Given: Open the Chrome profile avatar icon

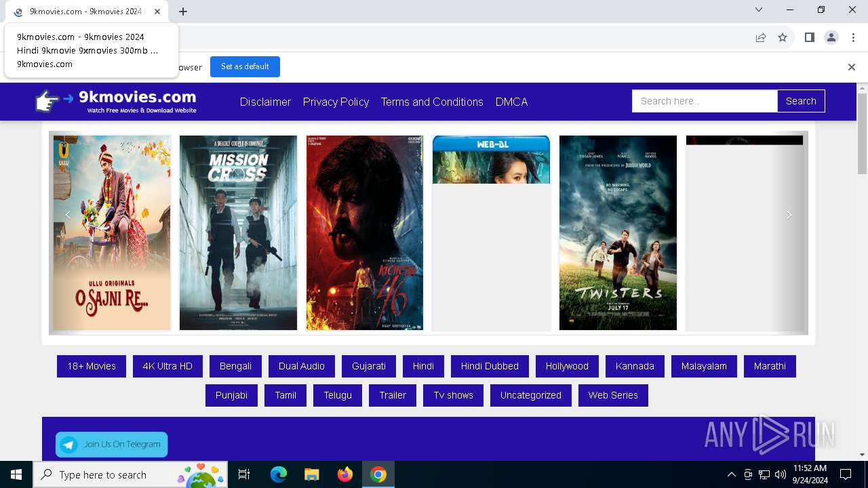Looking at the screenshot, I should click(x=831, y=37).
